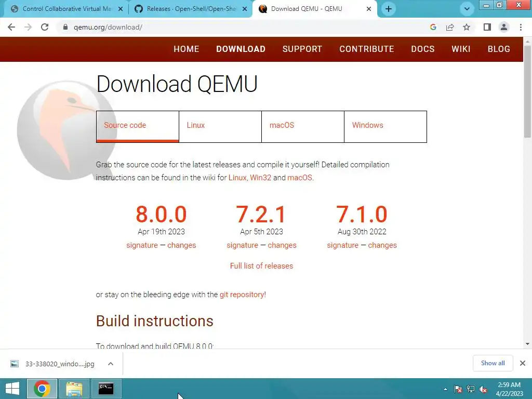Click the muted volume tray icon
532x399 pixels.
[x=483, y=389]
